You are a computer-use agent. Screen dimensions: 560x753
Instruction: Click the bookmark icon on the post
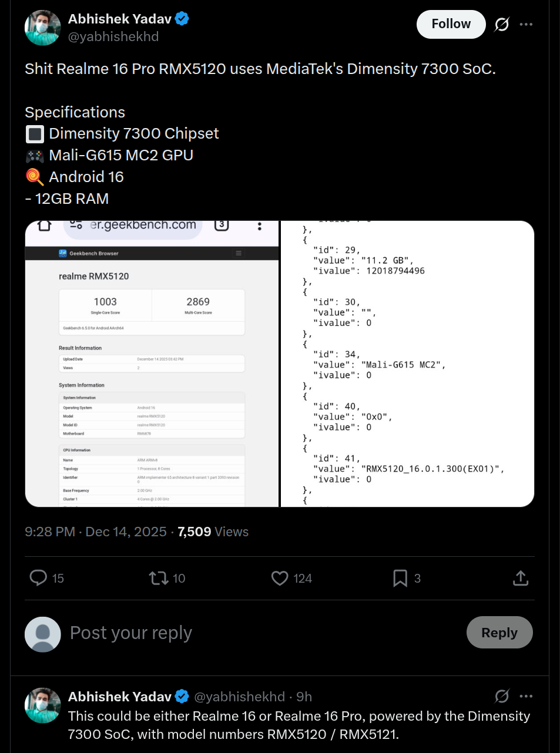pyautogui.click(x=400, y=578)
